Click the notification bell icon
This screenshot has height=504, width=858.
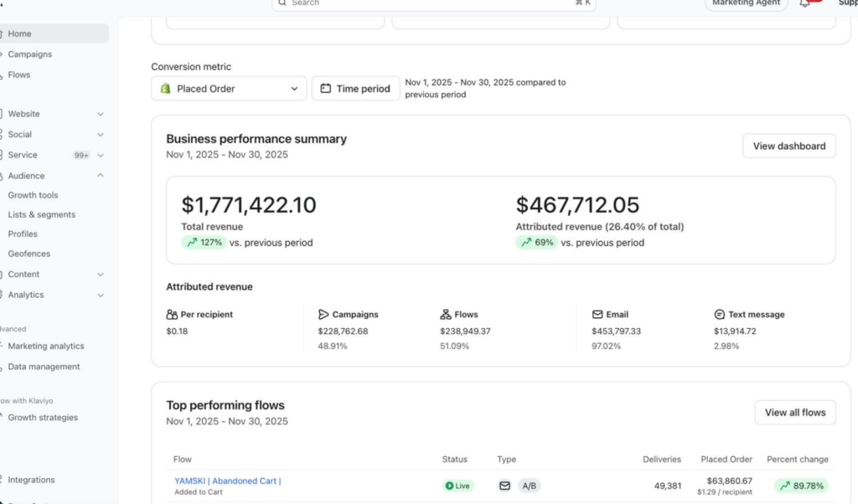point(804,3)
